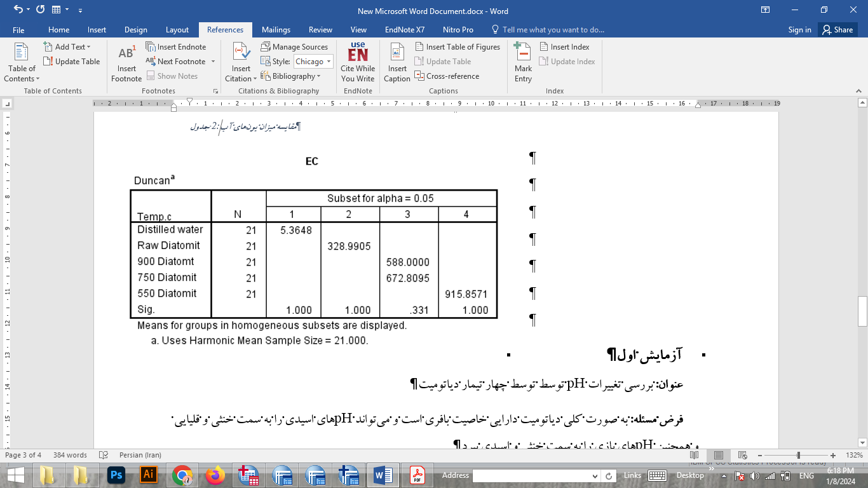This screenshot has height=488, width=868.
Task: Click the Cross-reference button
Action: pyautogui.click(x=447, y=76)
